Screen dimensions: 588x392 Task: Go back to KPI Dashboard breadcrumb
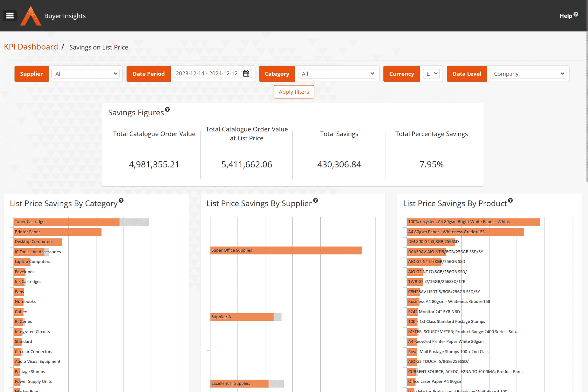(31, 47)
